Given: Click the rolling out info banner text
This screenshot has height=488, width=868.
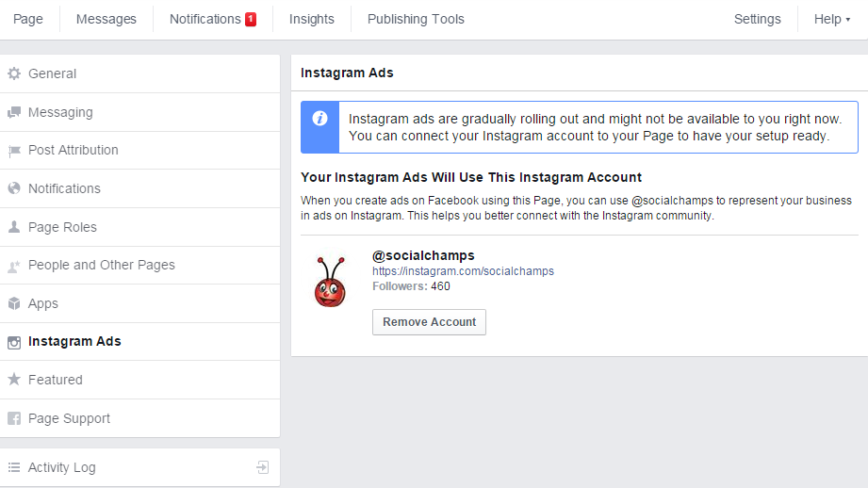Looking at the screenshot, I should point(595,127).
